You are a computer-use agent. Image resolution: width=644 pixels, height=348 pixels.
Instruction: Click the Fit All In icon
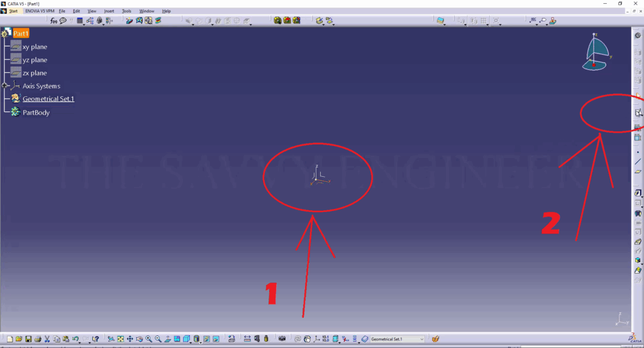(x=120, y=339)
